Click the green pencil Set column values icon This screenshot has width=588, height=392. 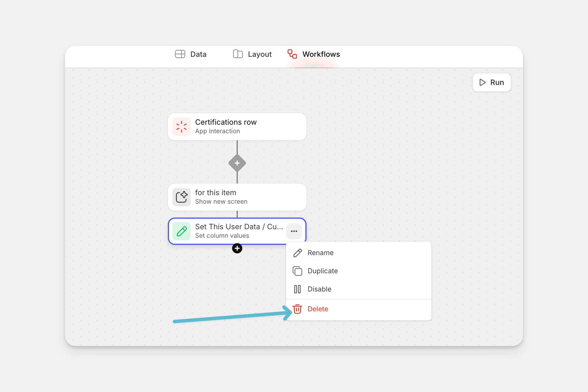coord(182,231)
